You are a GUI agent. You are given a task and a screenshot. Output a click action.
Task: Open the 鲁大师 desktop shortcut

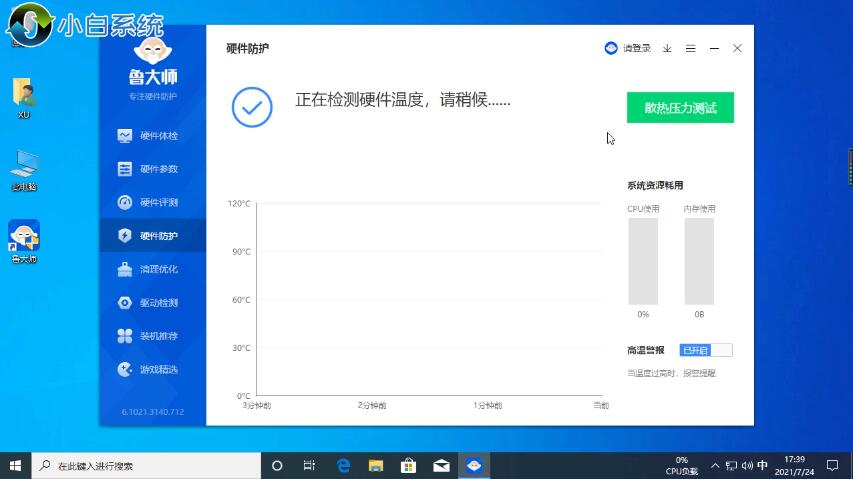(x=24, y=240)
